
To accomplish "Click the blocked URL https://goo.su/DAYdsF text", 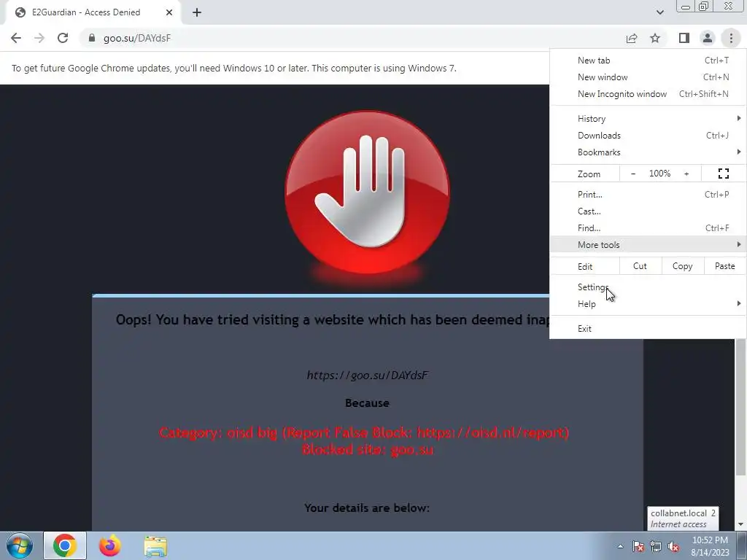I will 367,376.
